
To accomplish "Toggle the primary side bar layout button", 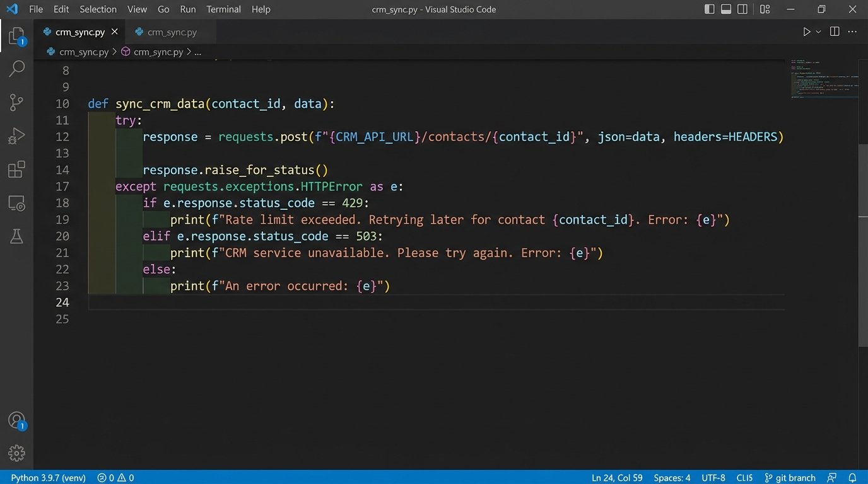I will 710,9.
